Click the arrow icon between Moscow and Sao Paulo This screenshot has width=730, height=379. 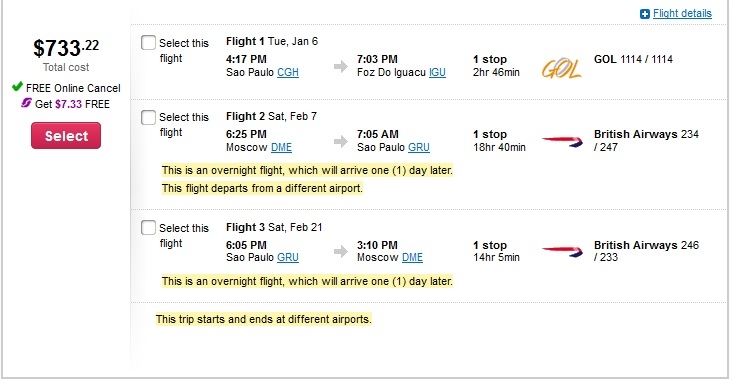point(341,141)
